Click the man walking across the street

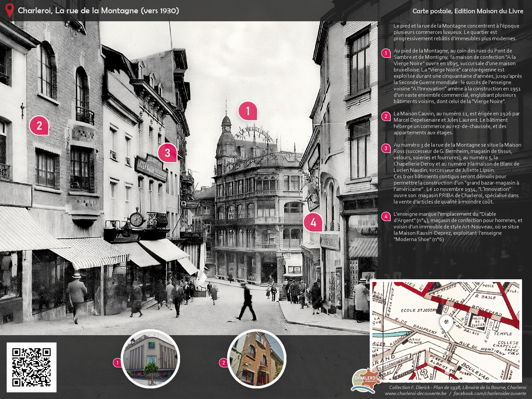point(246,302)
